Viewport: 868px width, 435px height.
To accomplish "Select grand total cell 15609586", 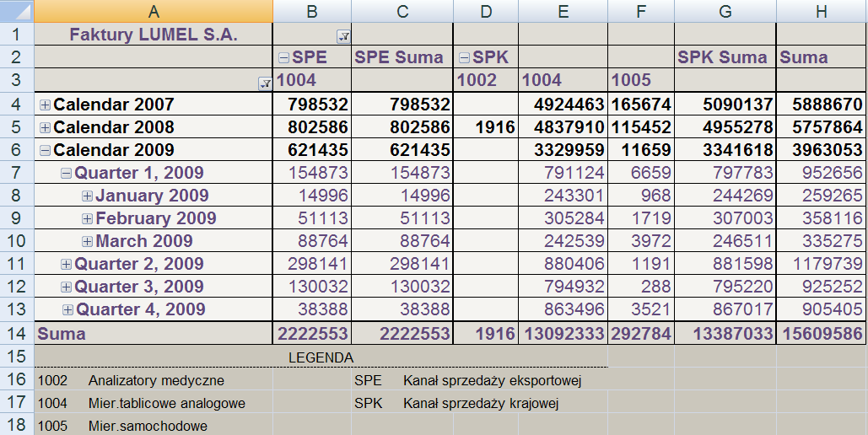I will [822, 333].
